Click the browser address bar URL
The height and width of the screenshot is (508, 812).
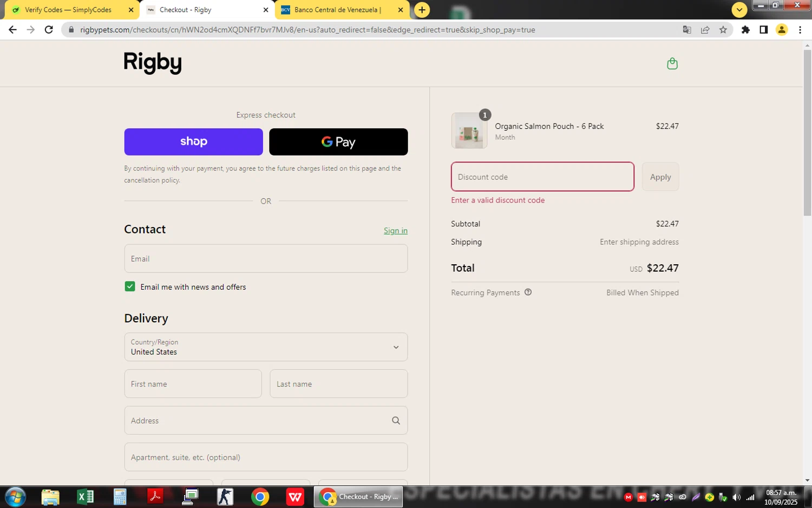click(307, 30)
